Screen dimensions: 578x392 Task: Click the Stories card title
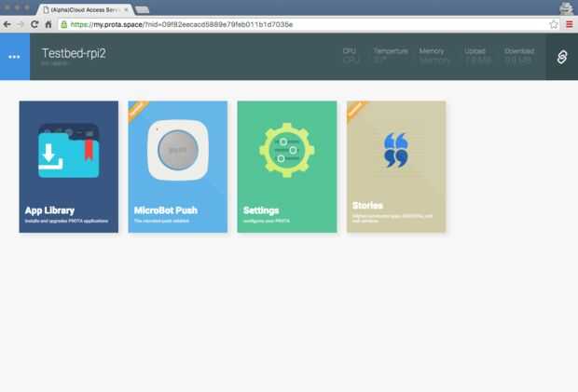[367, 206]
